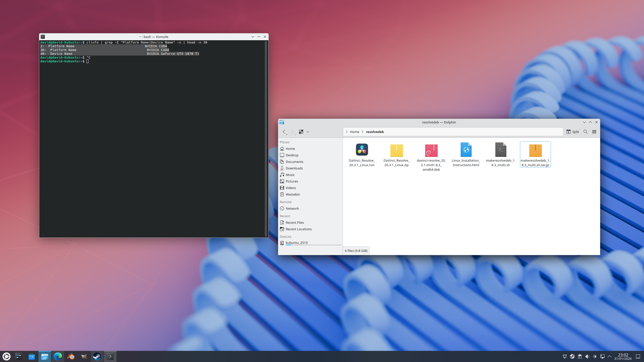Screen dimensions: 644x362
Task: Select the davinci-resolve amd64.deb package file
Action: (x=431, y=151)
